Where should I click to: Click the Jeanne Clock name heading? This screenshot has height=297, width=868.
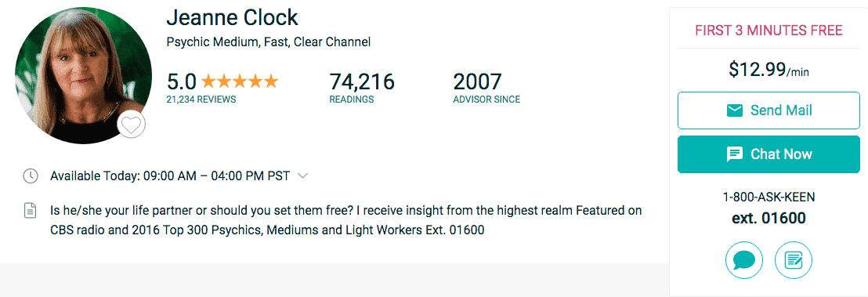click(x=232, y=18)
